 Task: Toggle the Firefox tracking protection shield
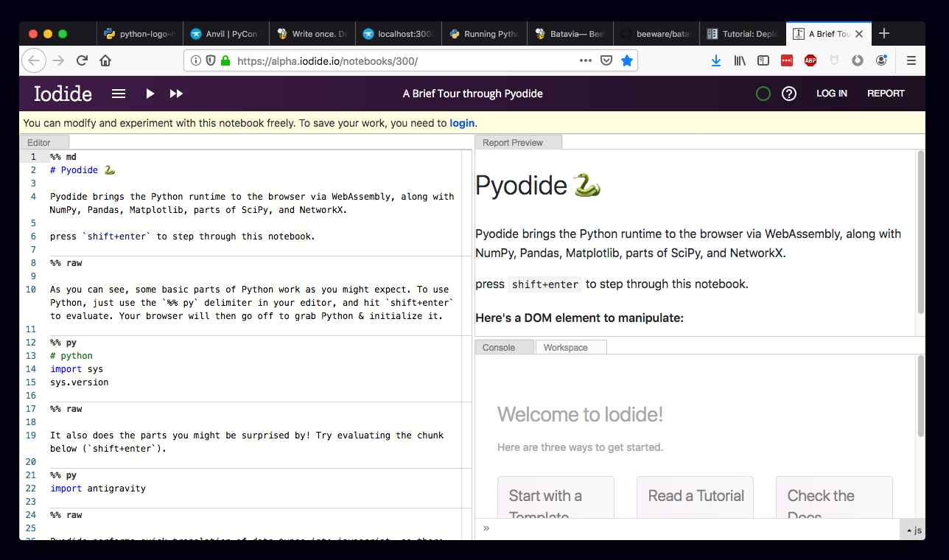click(211, 60)
